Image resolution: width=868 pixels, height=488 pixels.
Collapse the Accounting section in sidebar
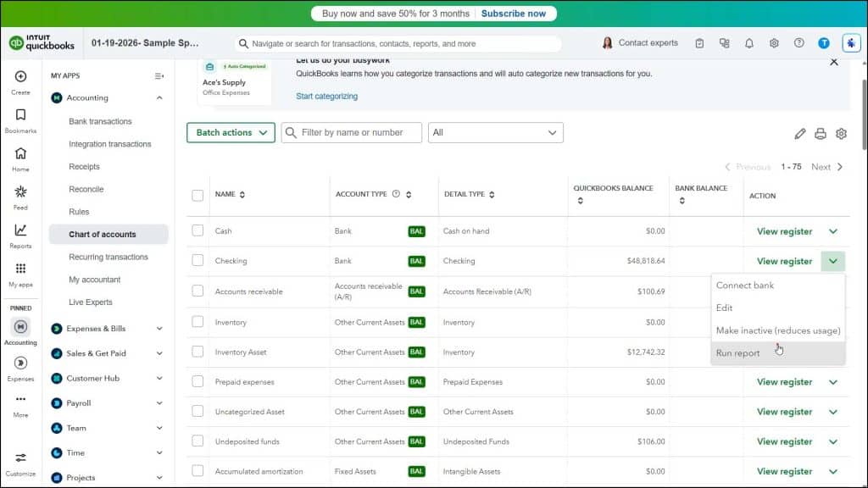point(159,97)
